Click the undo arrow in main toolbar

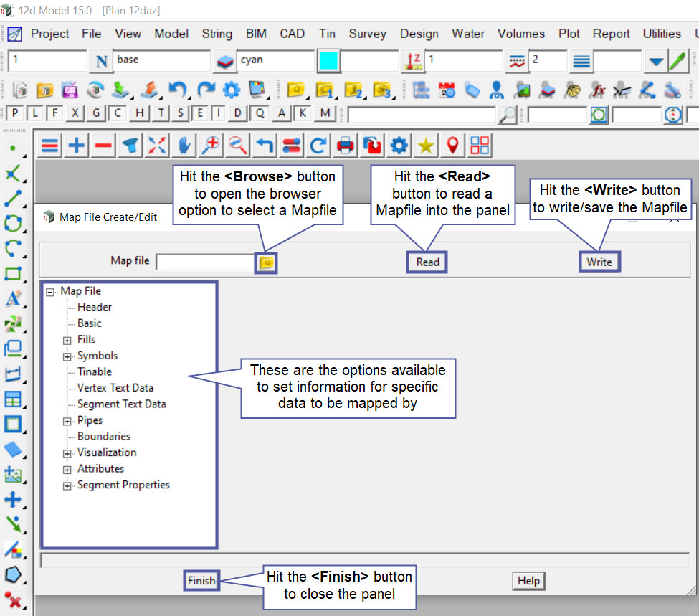pyautogui.click(x=177, y=90)
